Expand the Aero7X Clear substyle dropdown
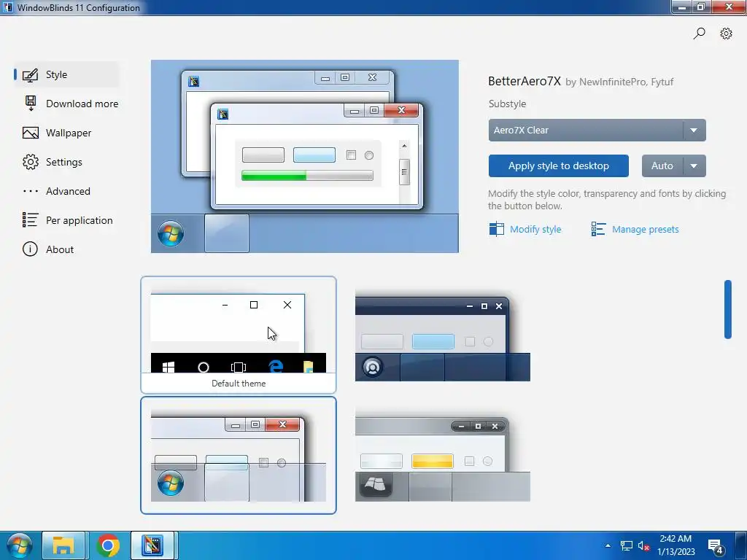 pyautogui.click(x=597, y=130)
